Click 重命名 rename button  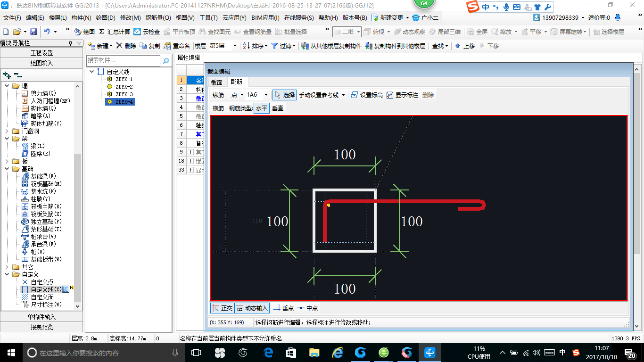coord(177,46)
